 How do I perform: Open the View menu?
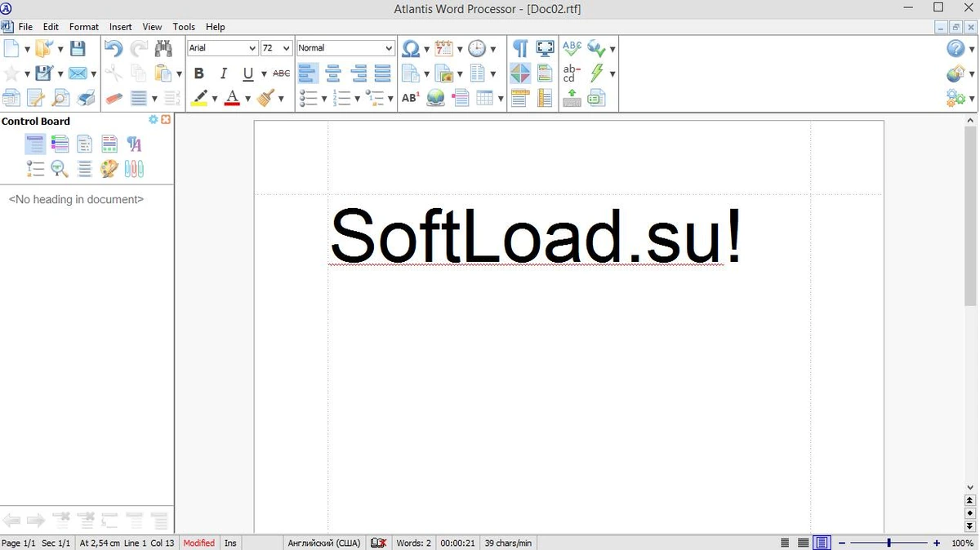click(x=152, y=27)
